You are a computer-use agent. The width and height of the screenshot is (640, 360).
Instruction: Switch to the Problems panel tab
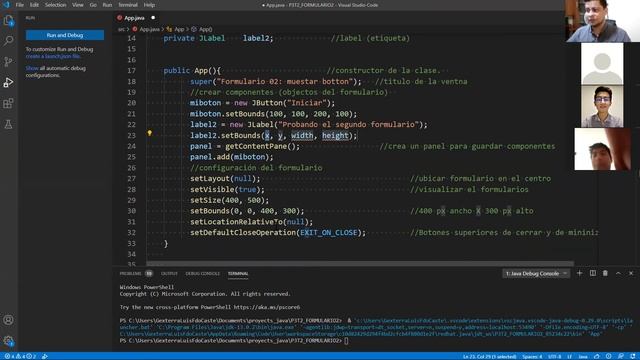click(130, 273)
